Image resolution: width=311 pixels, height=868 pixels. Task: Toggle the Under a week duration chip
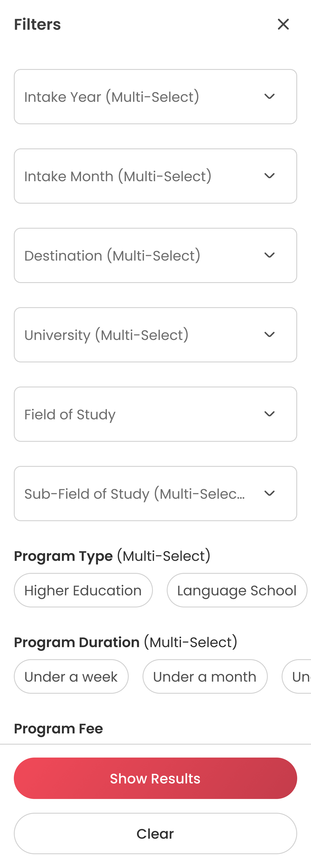pos(71,677)
